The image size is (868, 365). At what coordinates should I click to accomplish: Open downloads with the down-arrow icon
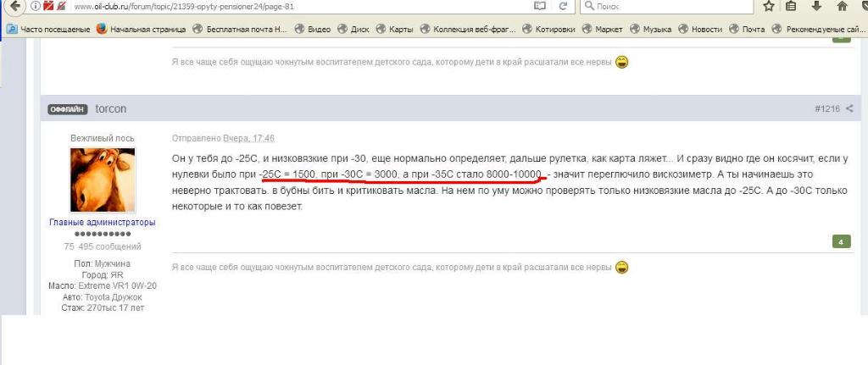[816, 6]
